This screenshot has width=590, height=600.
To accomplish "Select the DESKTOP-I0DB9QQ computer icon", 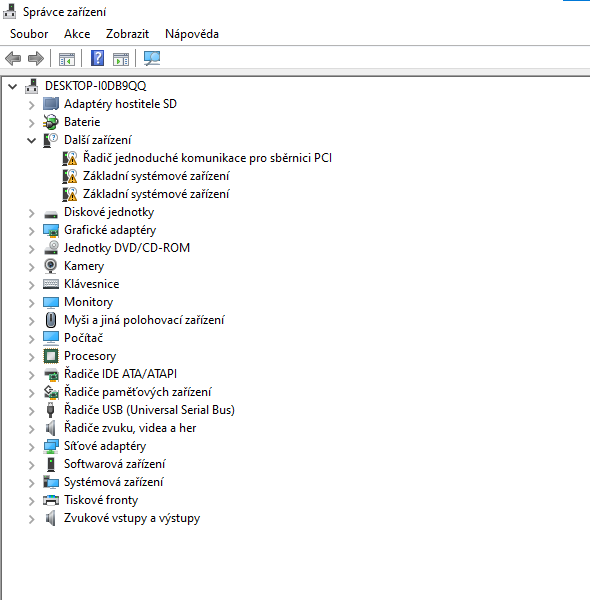I will [x=32, y=86].
